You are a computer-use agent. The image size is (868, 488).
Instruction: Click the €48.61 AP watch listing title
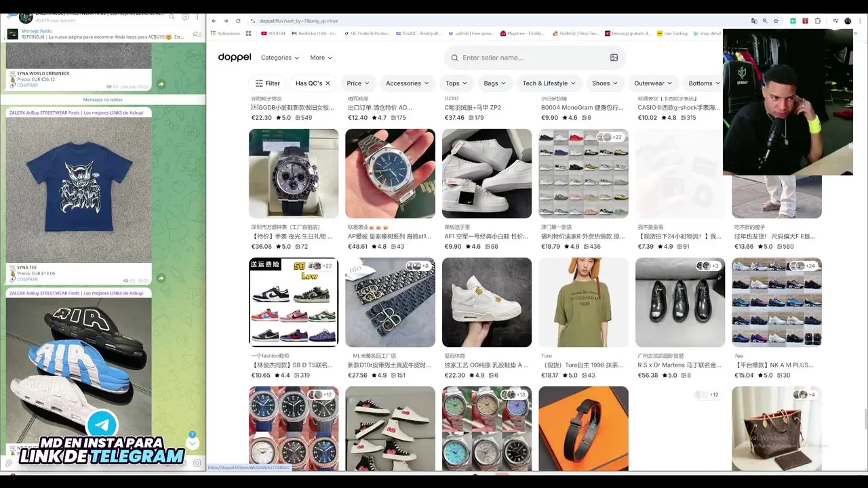[390, 237]
